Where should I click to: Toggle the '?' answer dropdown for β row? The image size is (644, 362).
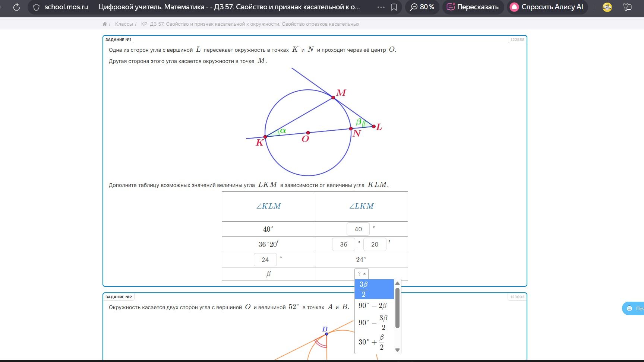(362, 274)
